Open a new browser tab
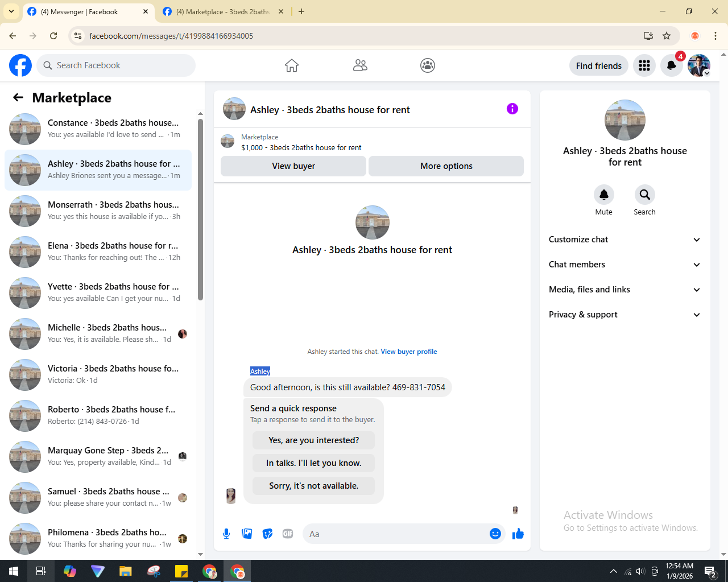 [301, 11]
